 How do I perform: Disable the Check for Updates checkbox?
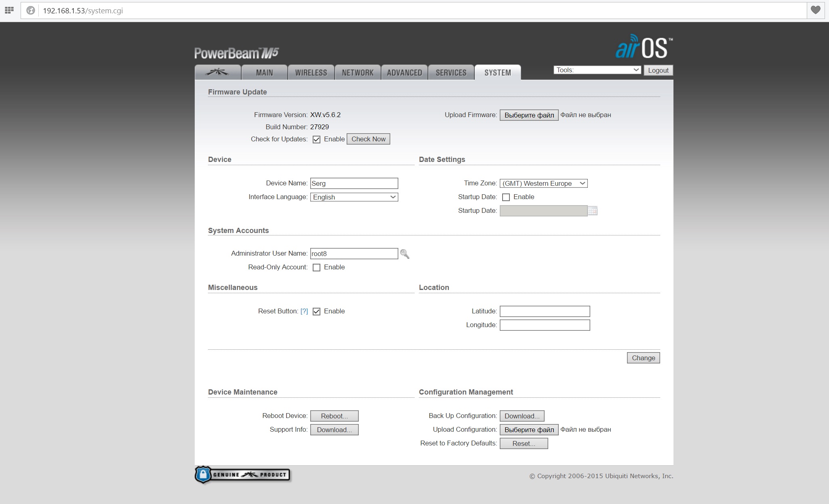click(x=316, y=139)
